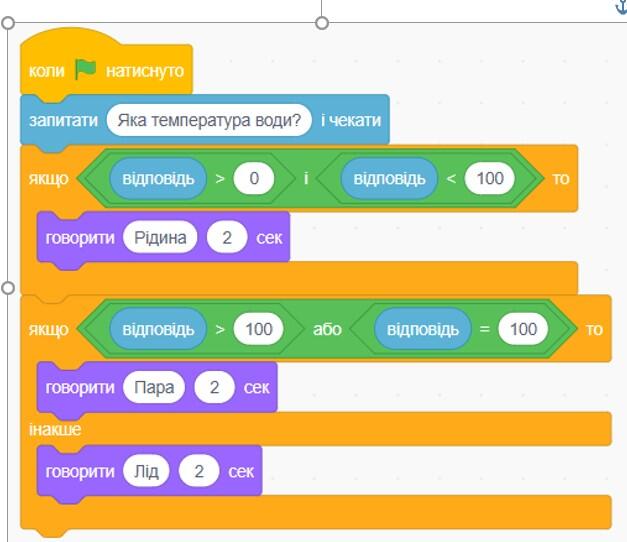627x542 pixels.
Task: Click the 'Лід' text field
Action: tap(146, 471)
